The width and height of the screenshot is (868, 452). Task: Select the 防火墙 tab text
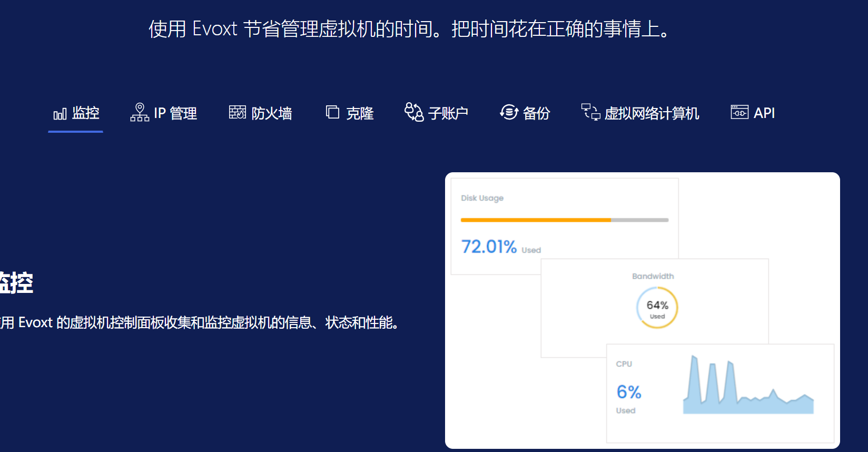pyautogui.click(x=272, y=113)
